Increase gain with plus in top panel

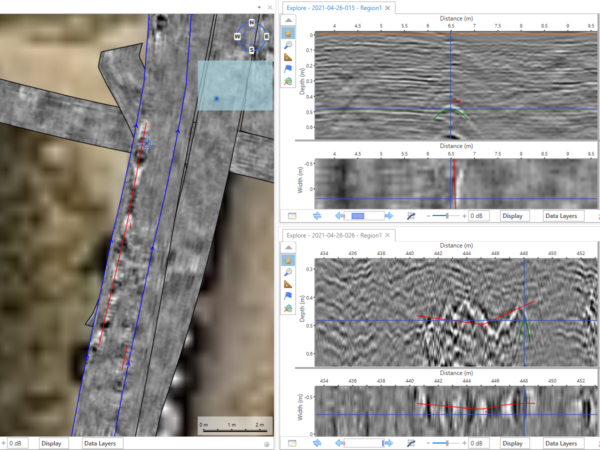pyautogui.click(x=464, y=216)
